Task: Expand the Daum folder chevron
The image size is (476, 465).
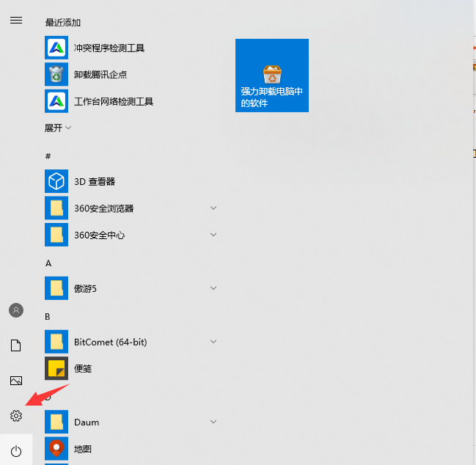Action: pos(213,422)
